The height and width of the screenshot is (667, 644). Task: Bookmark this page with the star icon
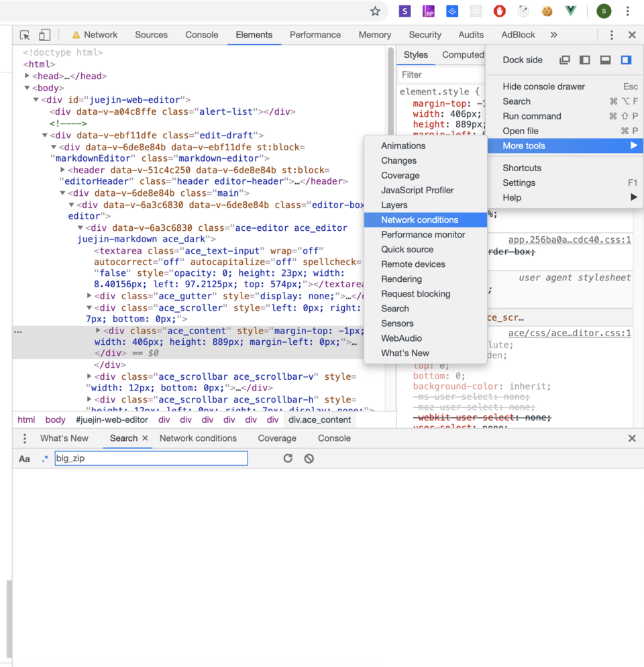pyautogui.click(x=375, y=11)
